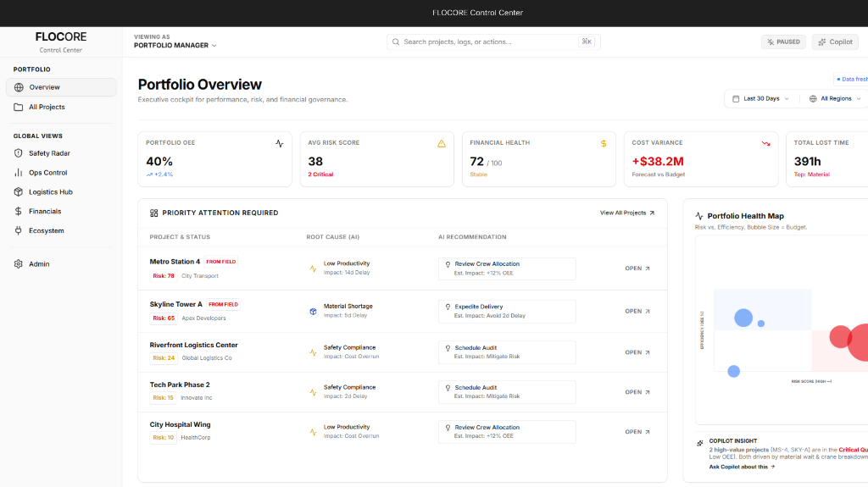Click City Hospital Wing root cause icon
The width and height of the screenshot is (868, 487).
(314, 432)
